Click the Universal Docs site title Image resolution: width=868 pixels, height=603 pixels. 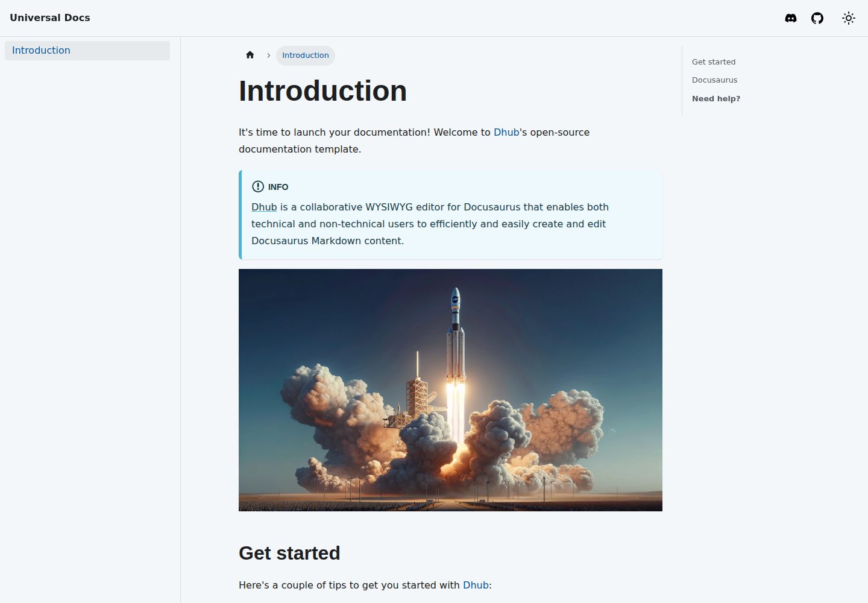click(50, 17)
